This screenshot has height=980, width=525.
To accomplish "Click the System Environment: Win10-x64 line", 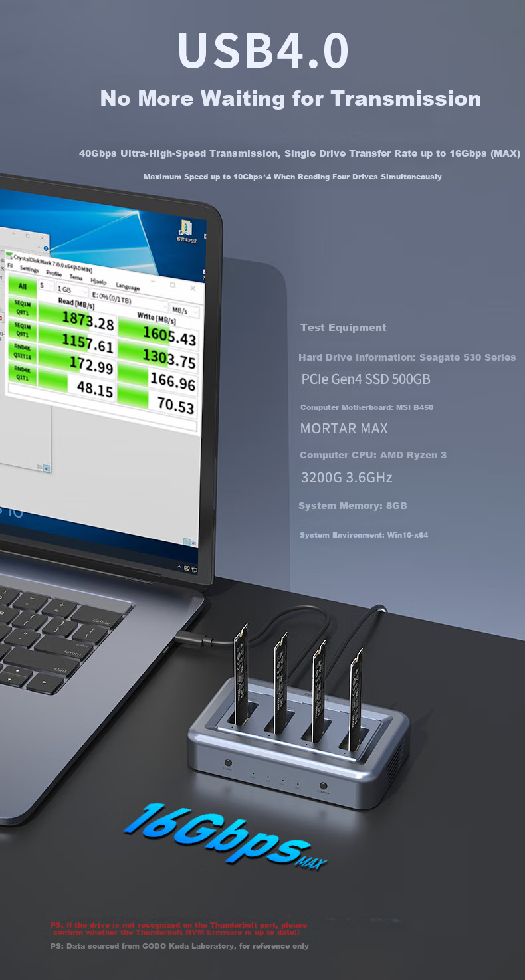I will coord(364,535).
